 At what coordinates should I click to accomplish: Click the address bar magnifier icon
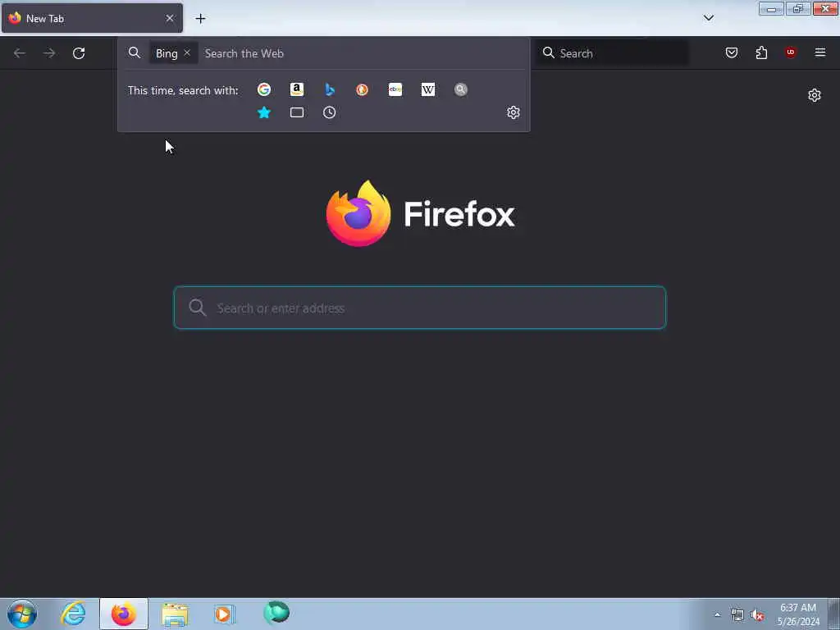pyautogui.click(x=135, y=52)
